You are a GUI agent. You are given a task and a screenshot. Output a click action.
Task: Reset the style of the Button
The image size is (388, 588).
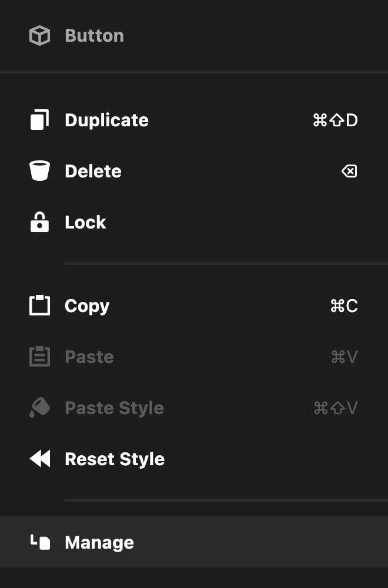114,459
